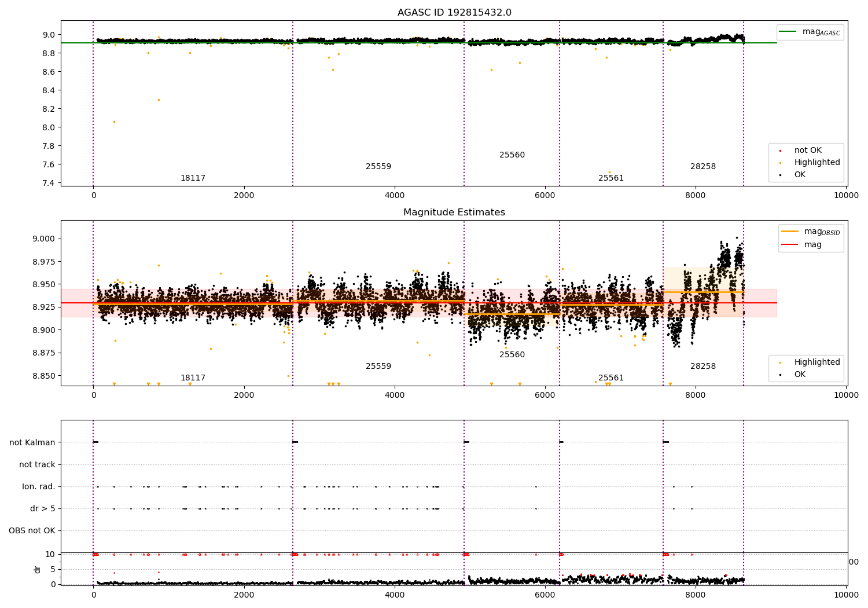Click y-axis tick '8.900' in middle plot
This screenshot has width=868, height=608.
pos(44,330)
